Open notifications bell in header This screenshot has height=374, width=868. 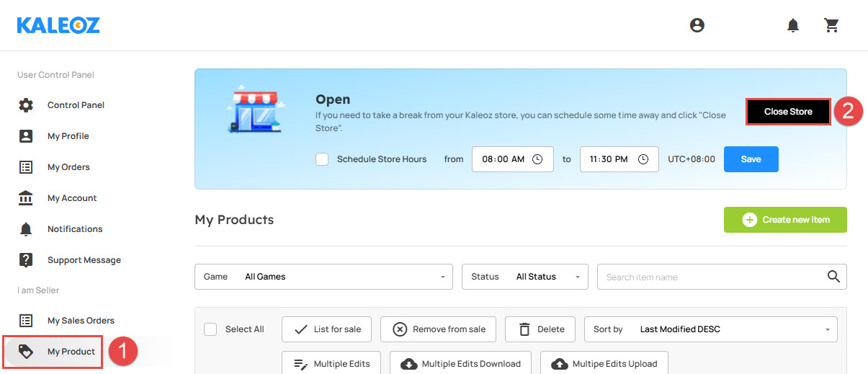[x=793, y=25]
